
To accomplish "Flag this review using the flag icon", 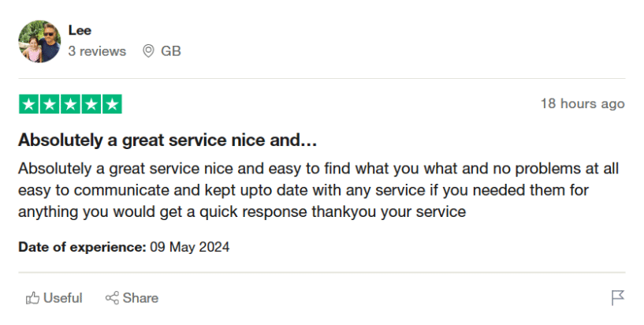I will click(x=618, y=298).
